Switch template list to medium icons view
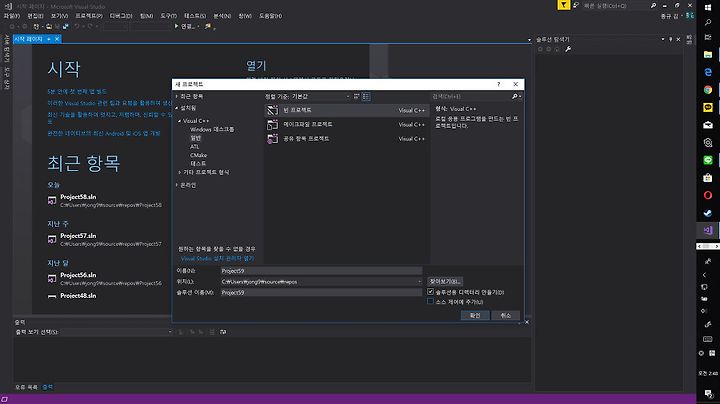The height and width of the screenshot is (404, 720). (366, 96)
